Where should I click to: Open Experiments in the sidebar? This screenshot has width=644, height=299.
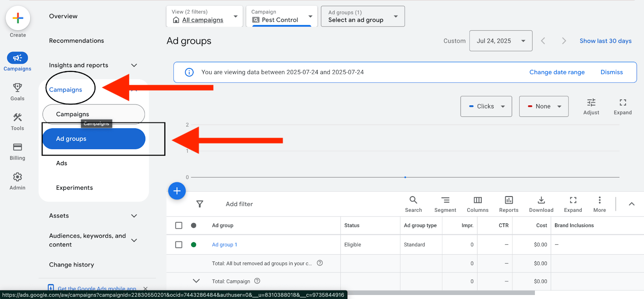pos(74,188)
